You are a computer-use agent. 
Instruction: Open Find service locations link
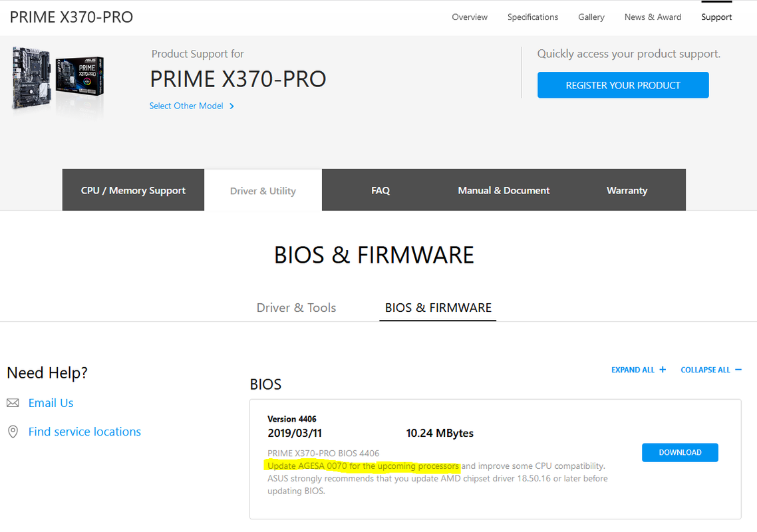click(x=84, y=432)
